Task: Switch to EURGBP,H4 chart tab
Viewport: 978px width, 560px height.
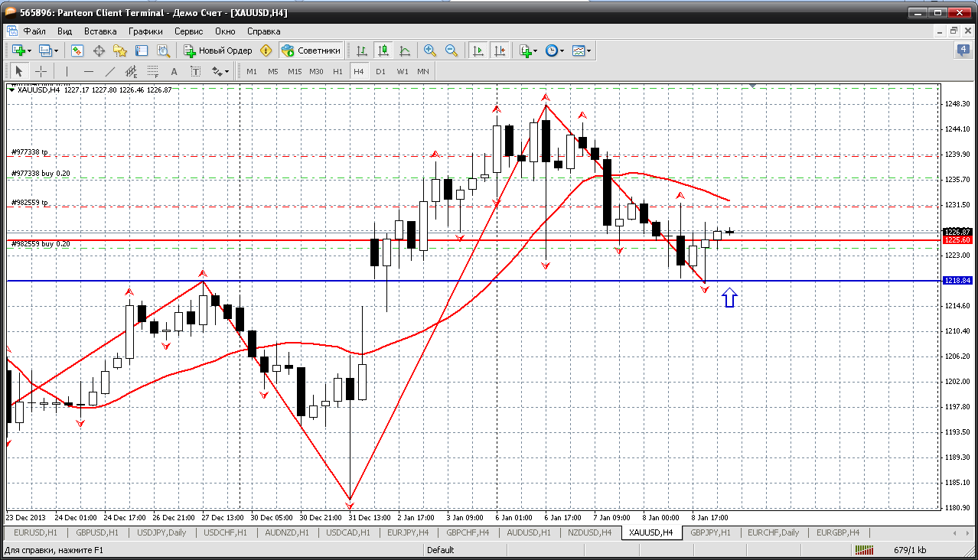Action: 838,532
